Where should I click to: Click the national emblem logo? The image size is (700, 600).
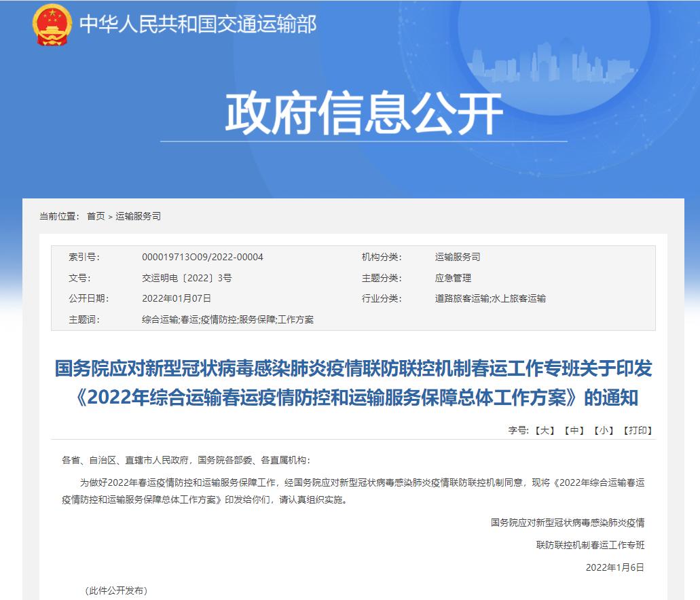click(52, 24)
